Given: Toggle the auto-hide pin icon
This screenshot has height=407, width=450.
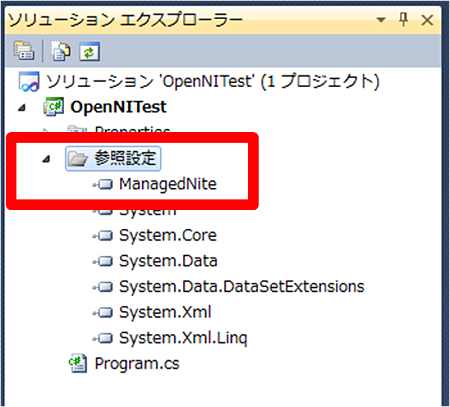Looking at the screenshot, I should click(x=404, y=20).
